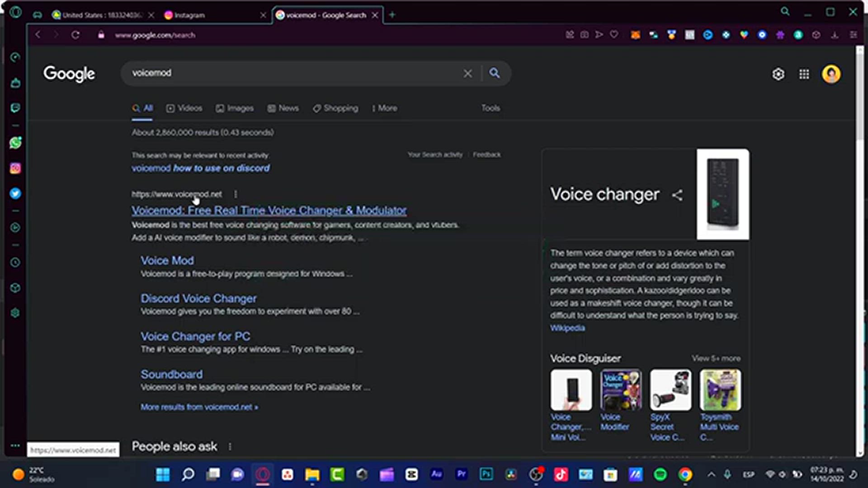Show hidden system tray icons chevron
The width and height of the screenshot is (868, 488).
[711, 474]
